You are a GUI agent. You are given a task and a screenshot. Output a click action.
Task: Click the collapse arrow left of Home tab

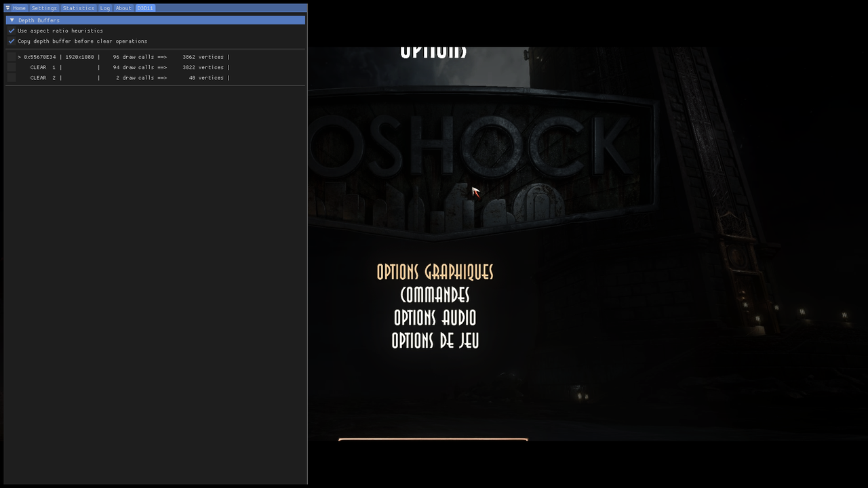7,7
